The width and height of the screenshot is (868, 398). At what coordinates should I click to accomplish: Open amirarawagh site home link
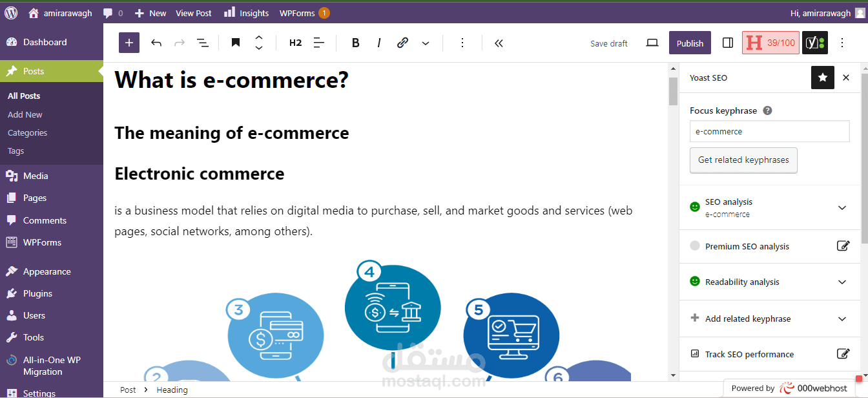coord(60,13)
